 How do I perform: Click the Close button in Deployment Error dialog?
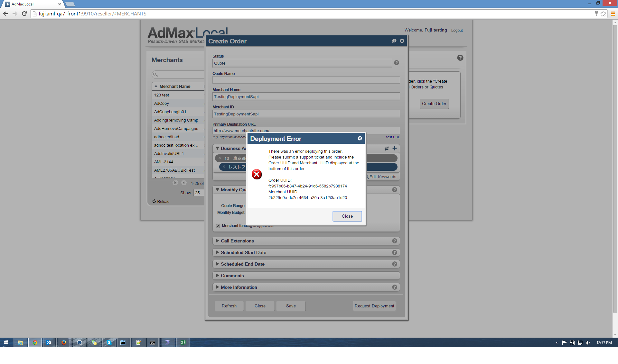point(347,216)
